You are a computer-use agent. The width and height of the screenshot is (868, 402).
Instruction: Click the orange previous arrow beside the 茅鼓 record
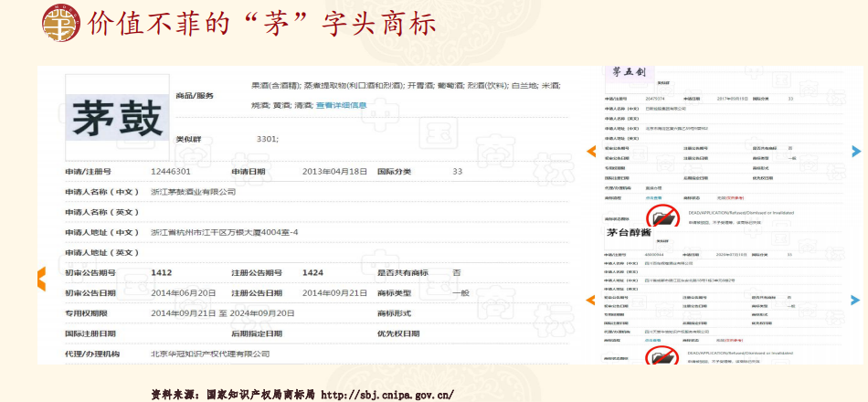[41, 279]
